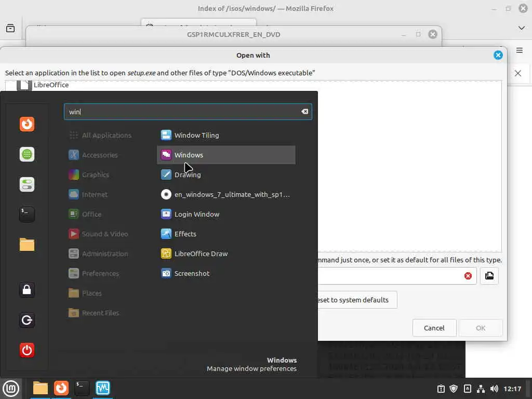The width and height of the screenshot is (532, 399).
Task: Click Reset to system defaults button
Action: [357, 300]
